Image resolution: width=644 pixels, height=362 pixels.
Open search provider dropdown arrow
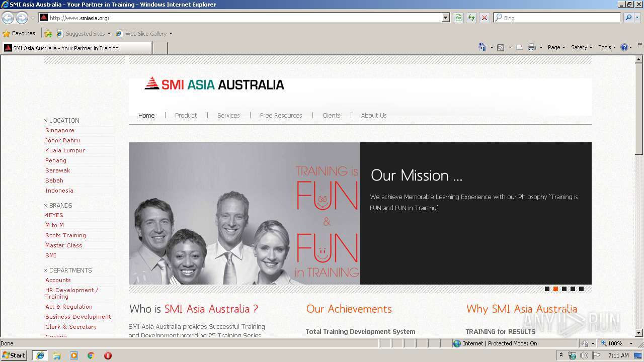638,18
